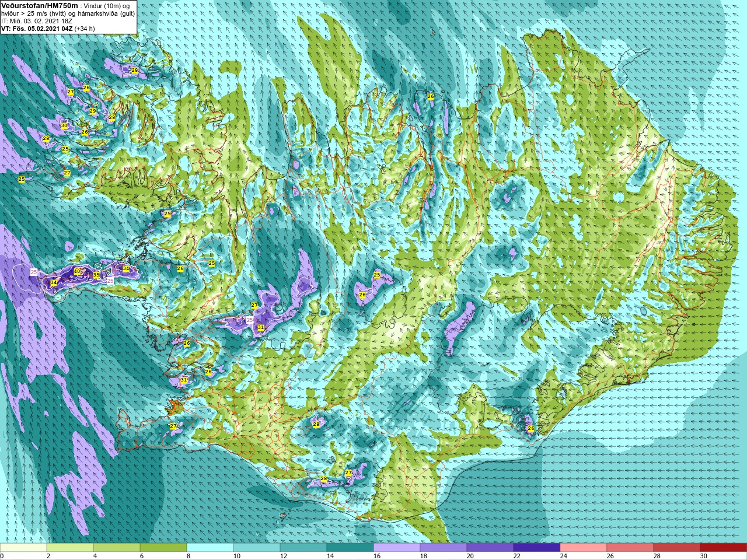Select the 8–10 m/s pale cyan legend swatch
The width and height of the screenshot is (747, 560).
coord(210,547)
